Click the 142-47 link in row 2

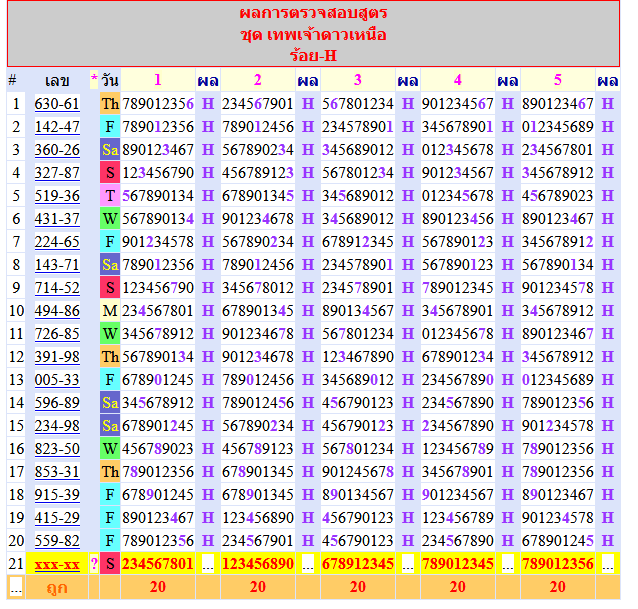57,127
